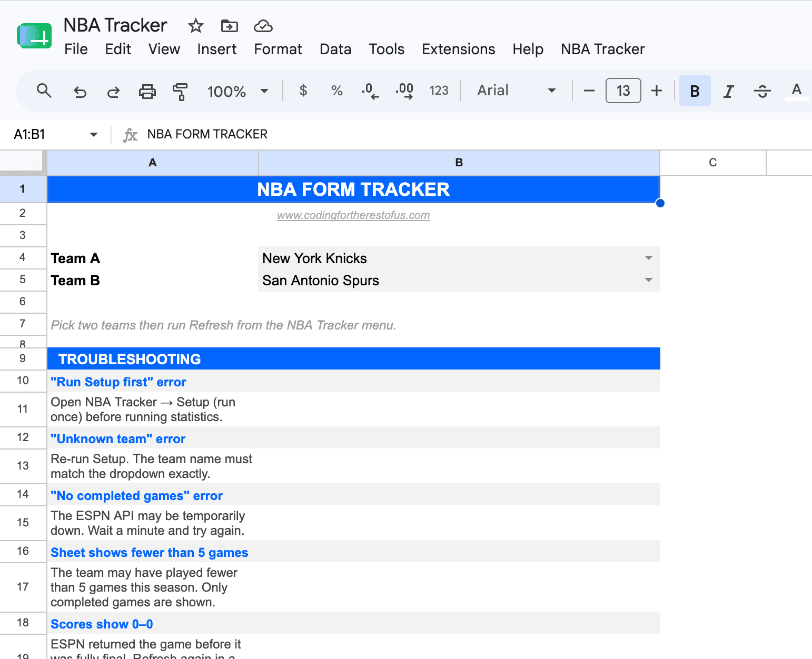This screenshot has height=659, width=812.
Task: Select row 1 header
Action: [x=23, y=189]
